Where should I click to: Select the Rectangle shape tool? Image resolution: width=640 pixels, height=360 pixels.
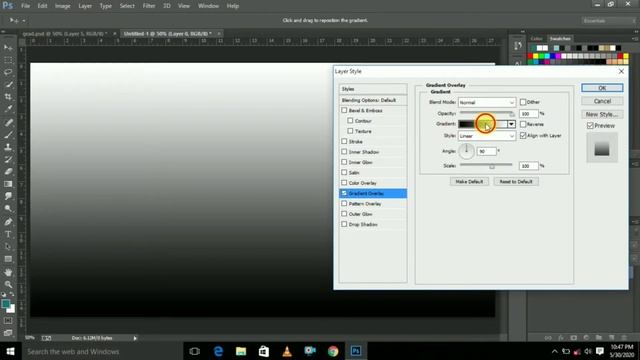coord(8,259)
